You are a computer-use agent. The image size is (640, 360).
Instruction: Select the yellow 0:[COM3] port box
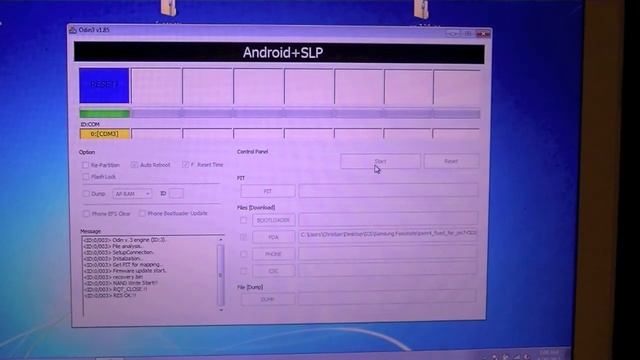click(x=105, y=134)
